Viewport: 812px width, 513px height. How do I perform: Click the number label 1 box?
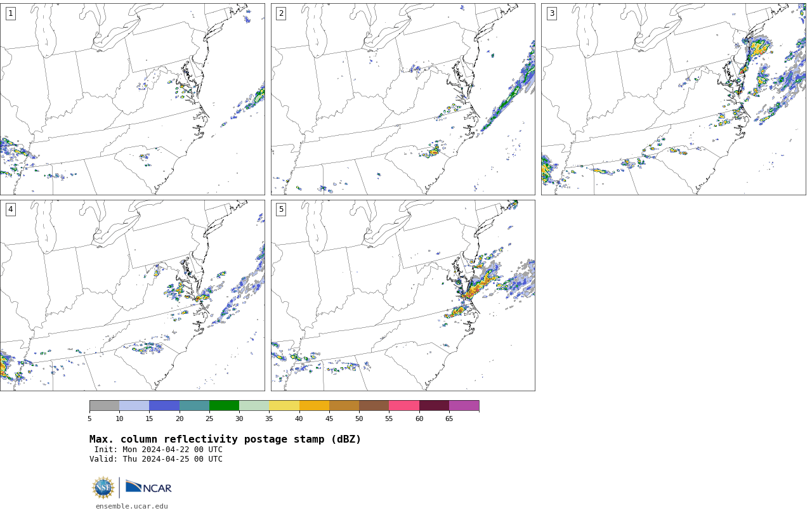coord(10,13)
